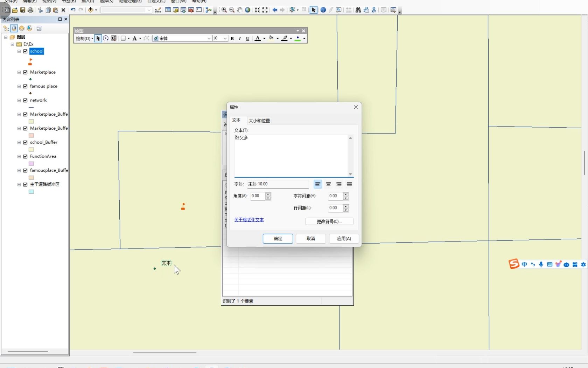Toggle famousplace_Buffer layer checkbox
The image size is (588, 368).
click(x=26, y=170)
